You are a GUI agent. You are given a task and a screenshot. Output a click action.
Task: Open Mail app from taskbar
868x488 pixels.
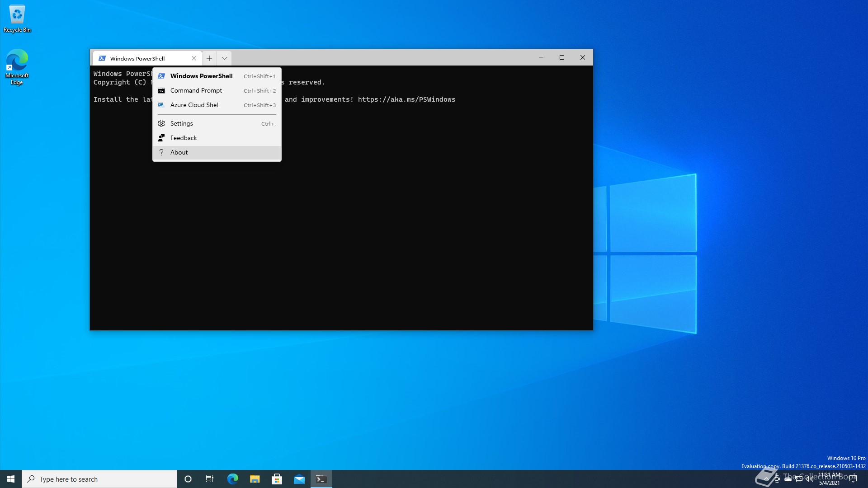[299, 479]
